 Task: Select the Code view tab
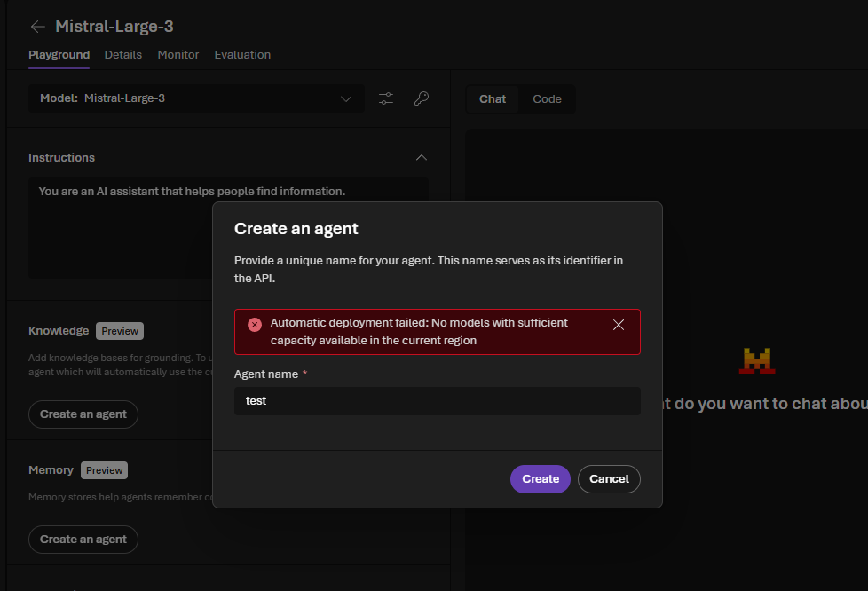pos(547,99)
